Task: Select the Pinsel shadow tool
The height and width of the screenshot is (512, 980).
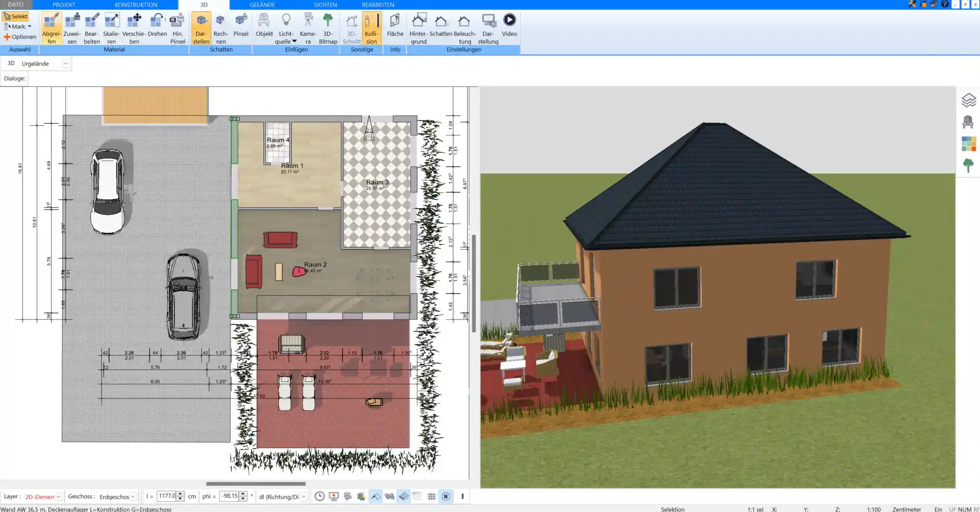Action: pyautogui.click(x=241, y=26)
